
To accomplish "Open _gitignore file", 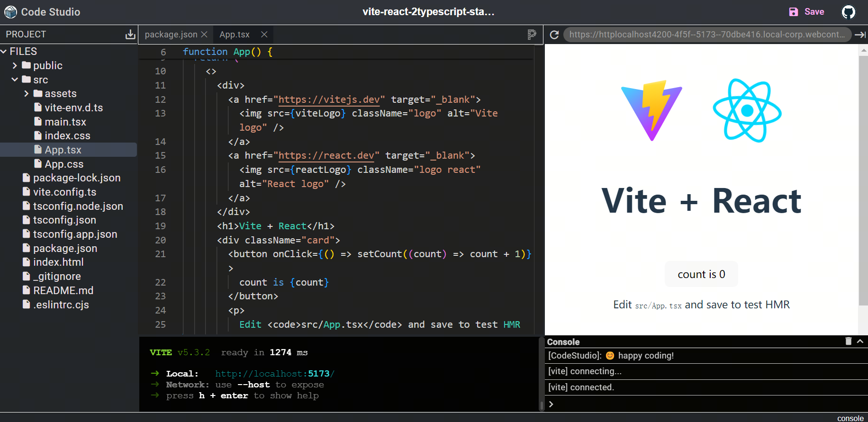I will tap(57, 276).
